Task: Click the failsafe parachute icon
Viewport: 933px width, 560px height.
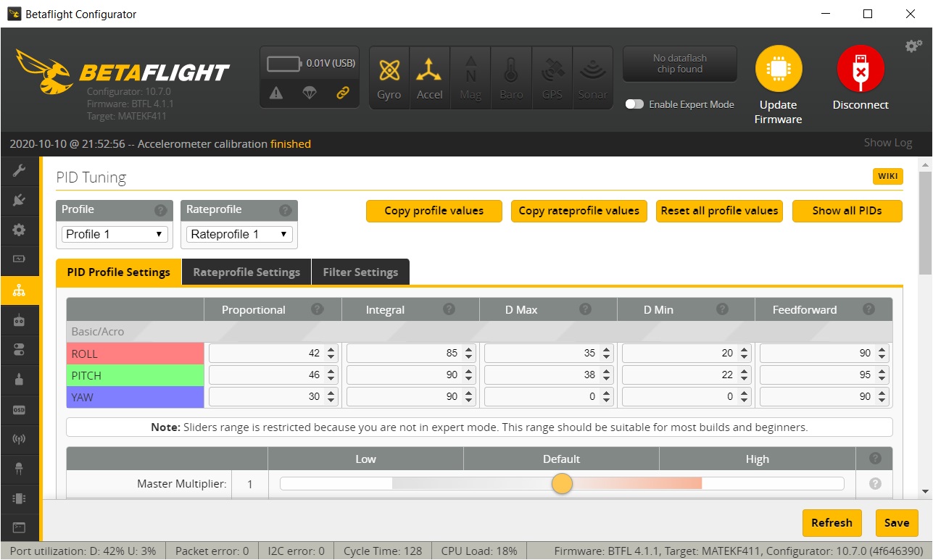Action: tap(310, 93)
